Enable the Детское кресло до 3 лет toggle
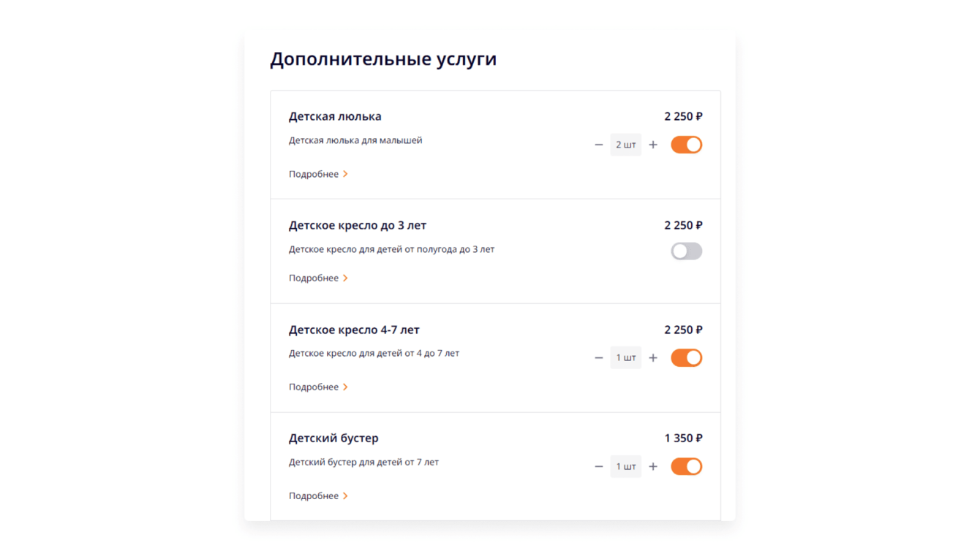The width and height of the screenshot is (980, 551). click(x=686, y=251)
